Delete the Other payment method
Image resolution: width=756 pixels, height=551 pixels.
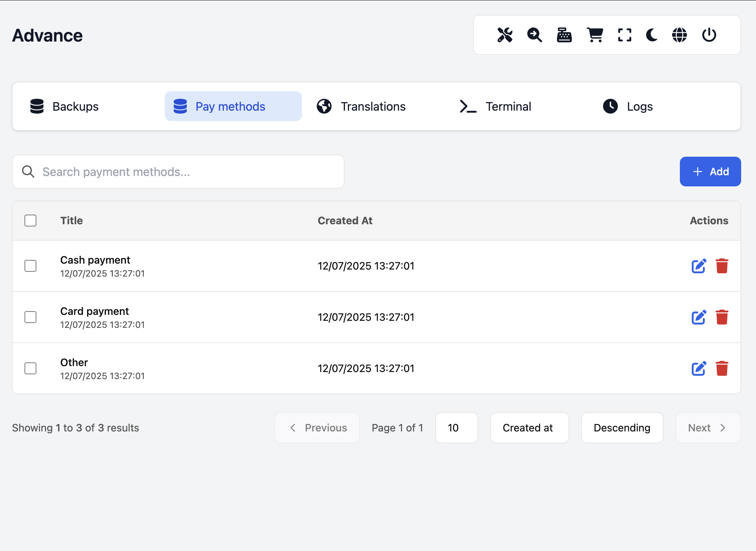722,368
